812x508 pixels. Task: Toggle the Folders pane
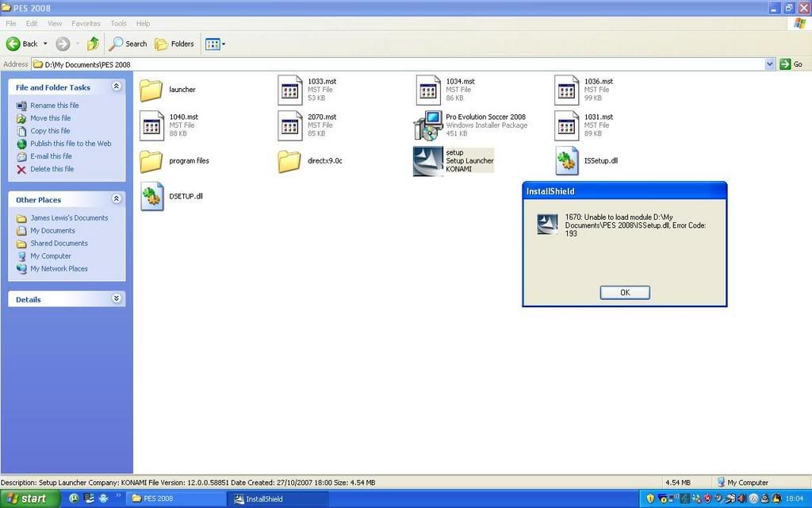click(174, 44)
